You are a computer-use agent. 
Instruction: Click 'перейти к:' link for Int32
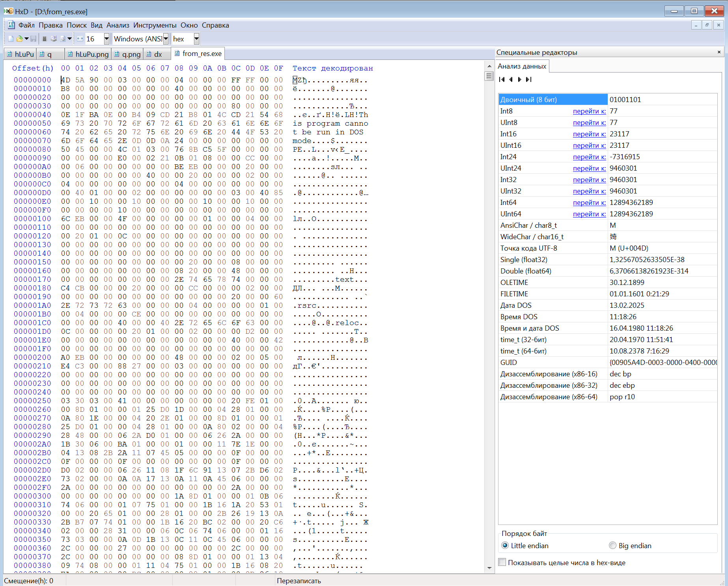point(589,180)
